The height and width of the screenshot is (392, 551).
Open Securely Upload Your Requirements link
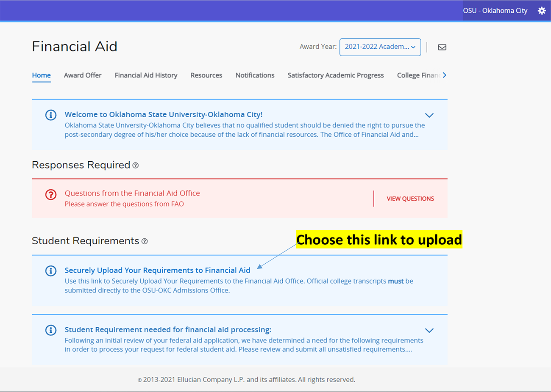coord(158,270)
